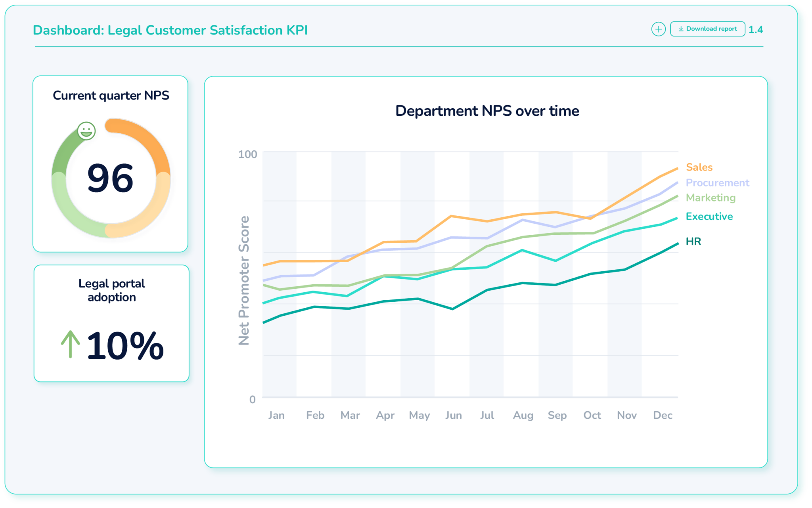Click the plus icon near Download report
The width and height of the screenshot is (812, 508).
pyautogui.click(x=659, y=29)
